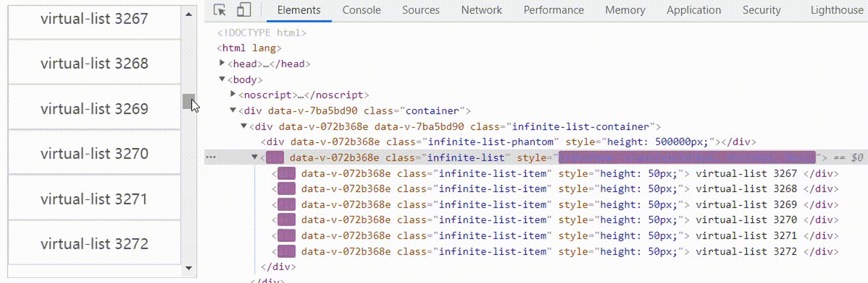The width and height of the screenshot is (868, 283).
Task: Toggle the device toolbar icon
Action: click(244, 10)
